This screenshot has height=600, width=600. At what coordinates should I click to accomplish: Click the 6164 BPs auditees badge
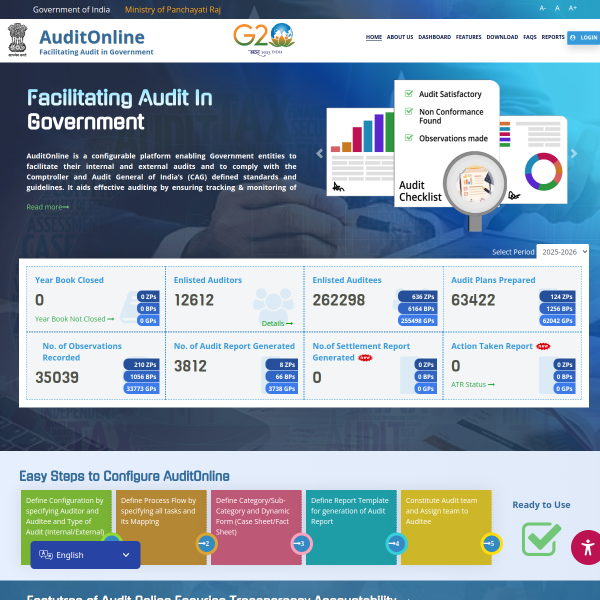coord(418,309)
